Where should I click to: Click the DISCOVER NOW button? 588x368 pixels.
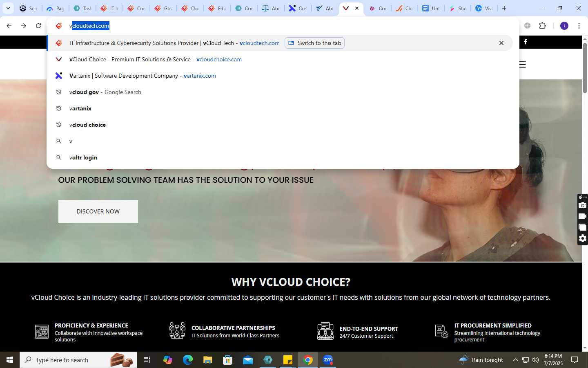click(98, 211)
